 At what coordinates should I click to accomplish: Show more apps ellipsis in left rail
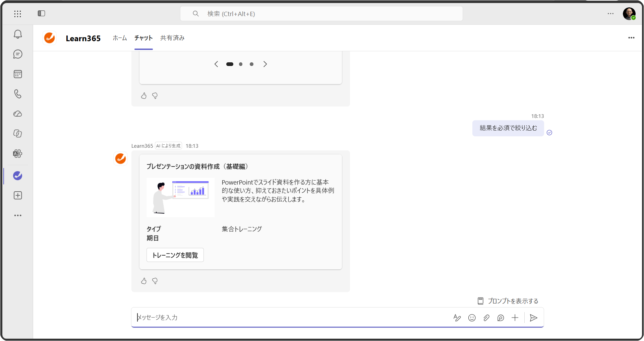point(18,215)
